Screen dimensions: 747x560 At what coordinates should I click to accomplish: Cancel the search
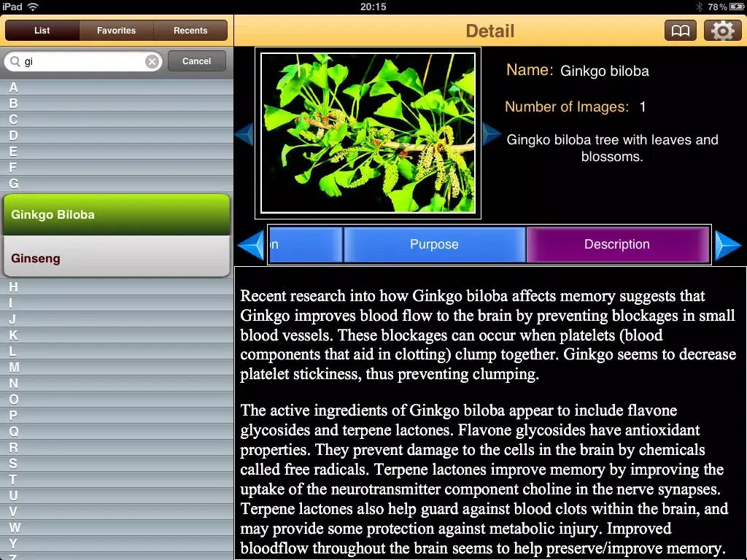(x=196, y=61)
